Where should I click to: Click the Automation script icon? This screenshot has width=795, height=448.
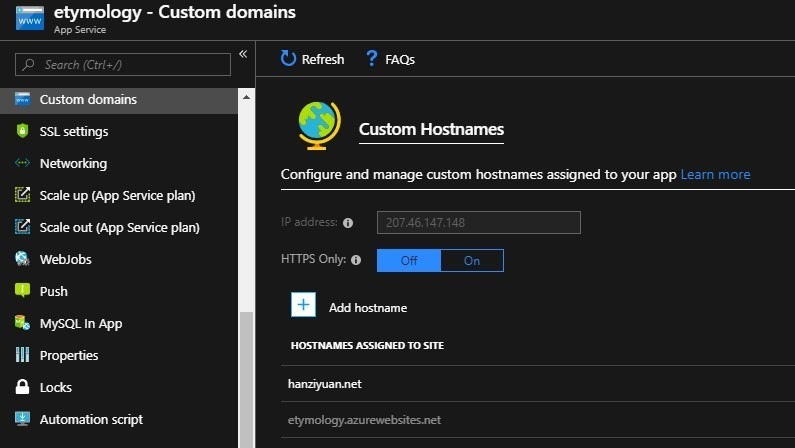(22, 419)
